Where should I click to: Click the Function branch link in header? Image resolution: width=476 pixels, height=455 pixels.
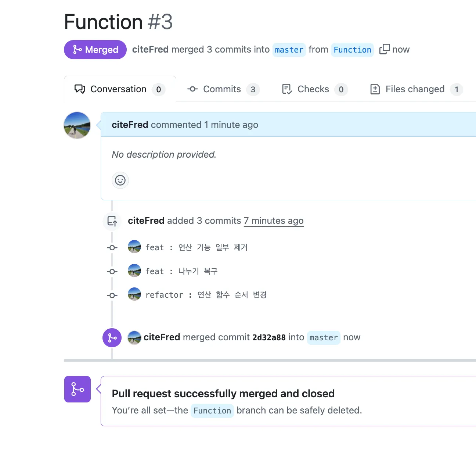pos(352,50)
